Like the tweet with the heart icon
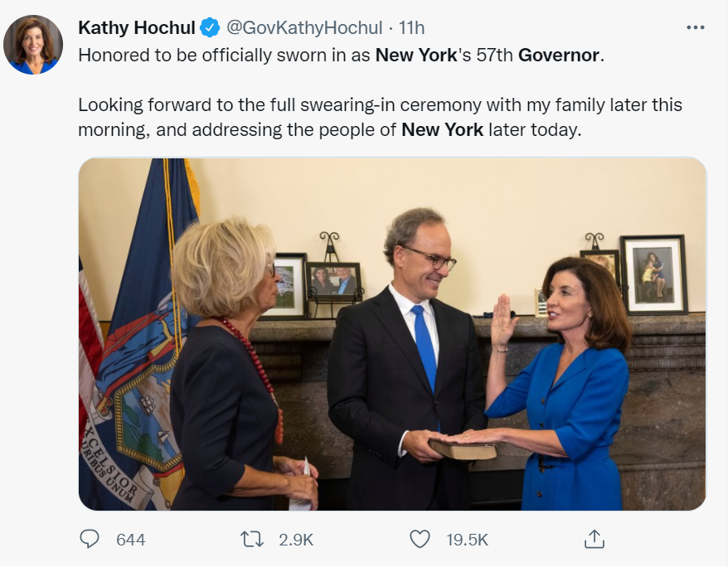 coord(420,540)
